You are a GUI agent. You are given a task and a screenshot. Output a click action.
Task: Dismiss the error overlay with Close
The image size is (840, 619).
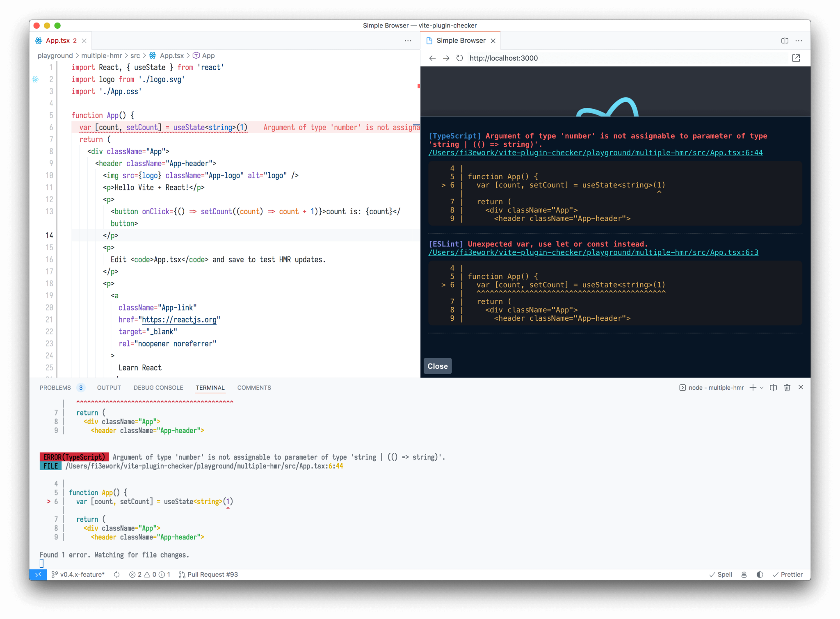[437, 366]
